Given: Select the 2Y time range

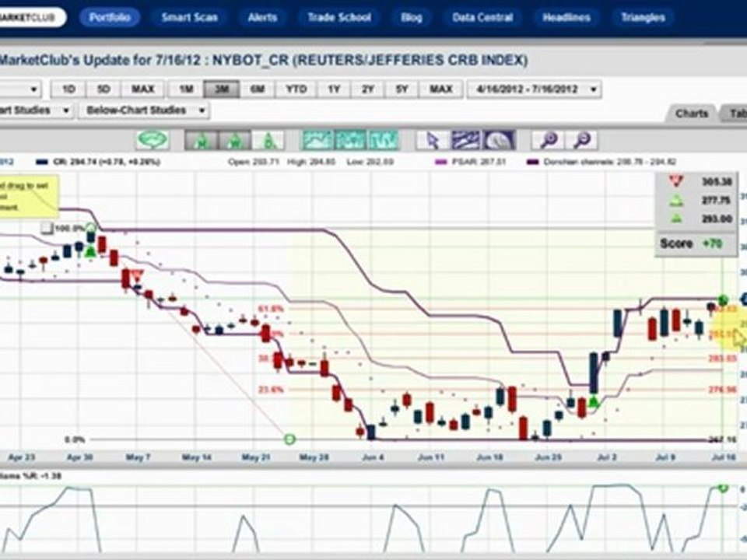Looking at the screenshot, I should coord(368,89).
